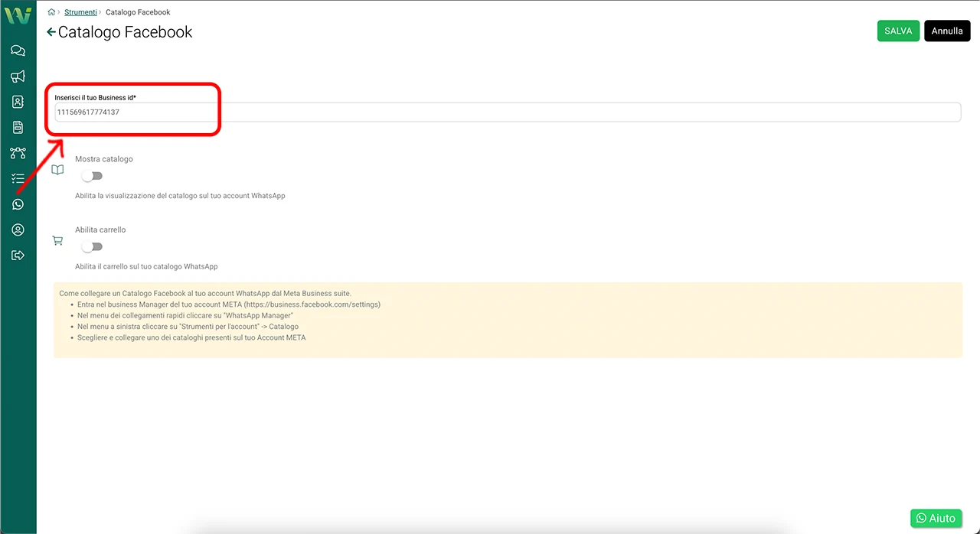Viewport: 980px width, 534px height.
Task: Click the Mostra catalogo label
Action: click(104, 159)
